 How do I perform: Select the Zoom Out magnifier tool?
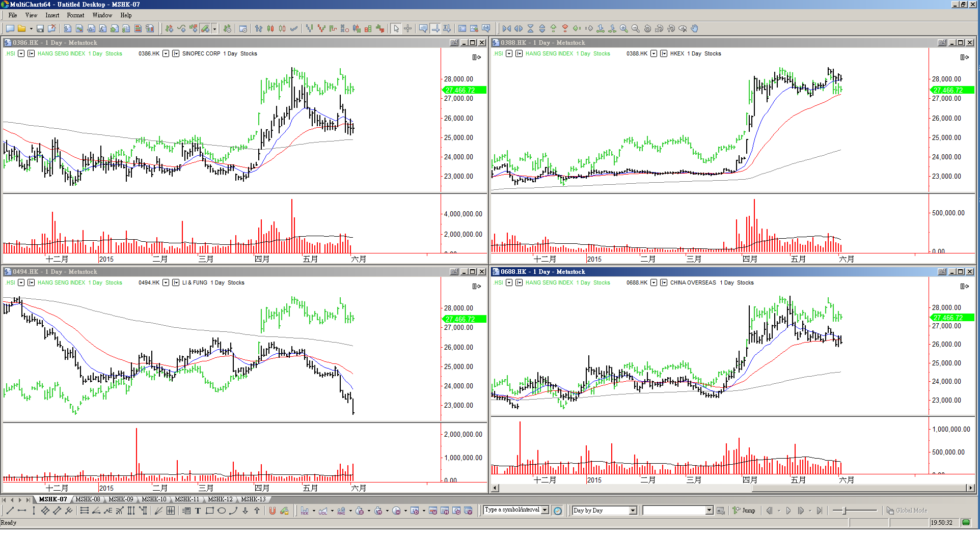pyautogui.click(x=635, y=29)
